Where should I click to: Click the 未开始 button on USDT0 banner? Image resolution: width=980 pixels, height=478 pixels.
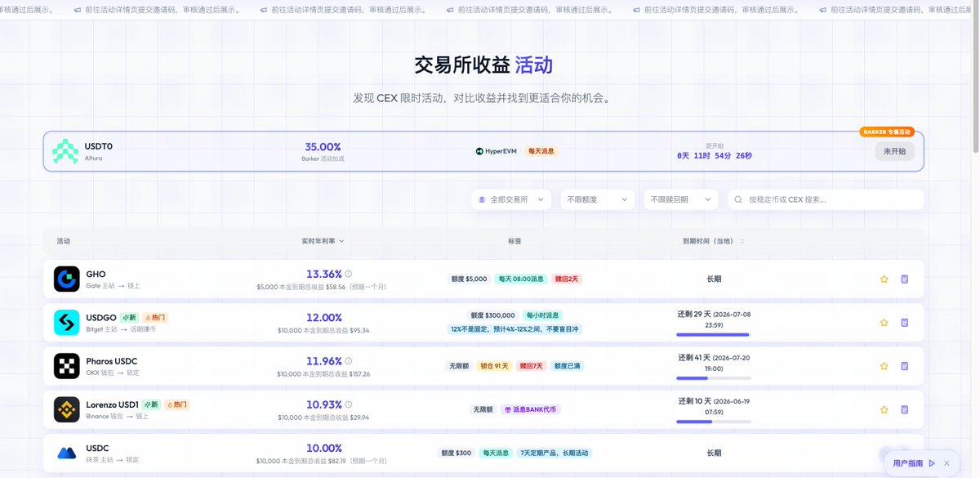click(x=894, y=151)
